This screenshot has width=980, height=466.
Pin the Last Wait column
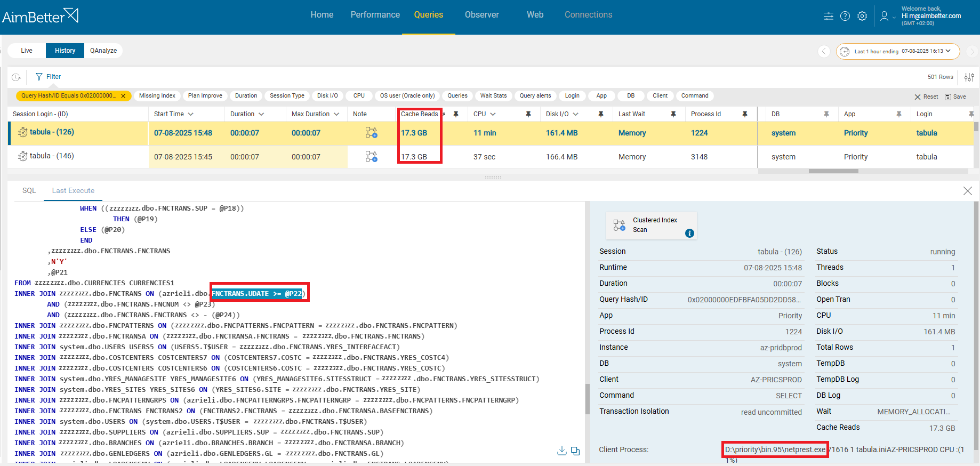pyautogui.click(x=673, y=114)
